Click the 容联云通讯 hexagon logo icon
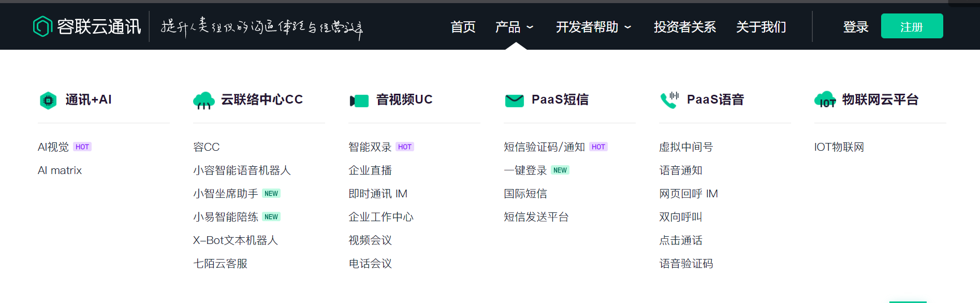The height and width of the screenshot is (303, 980). click(x=42, y=26)
